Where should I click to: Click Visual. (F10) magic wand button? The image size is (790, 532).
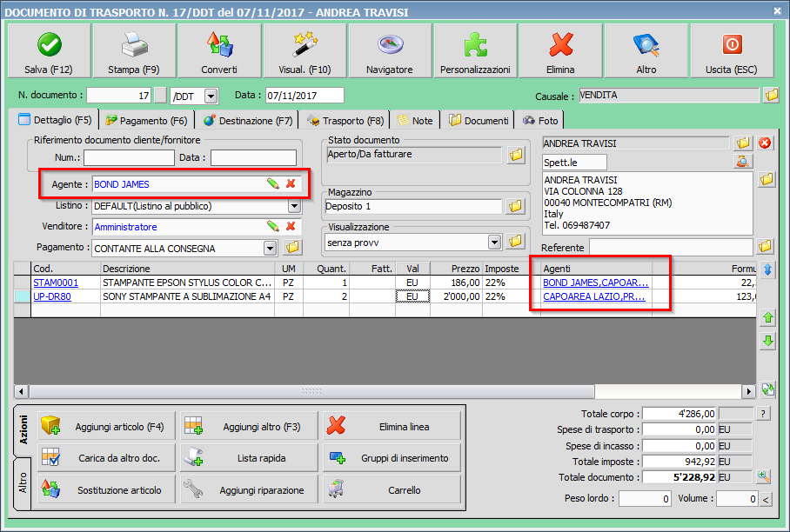(x=305, y=50)
